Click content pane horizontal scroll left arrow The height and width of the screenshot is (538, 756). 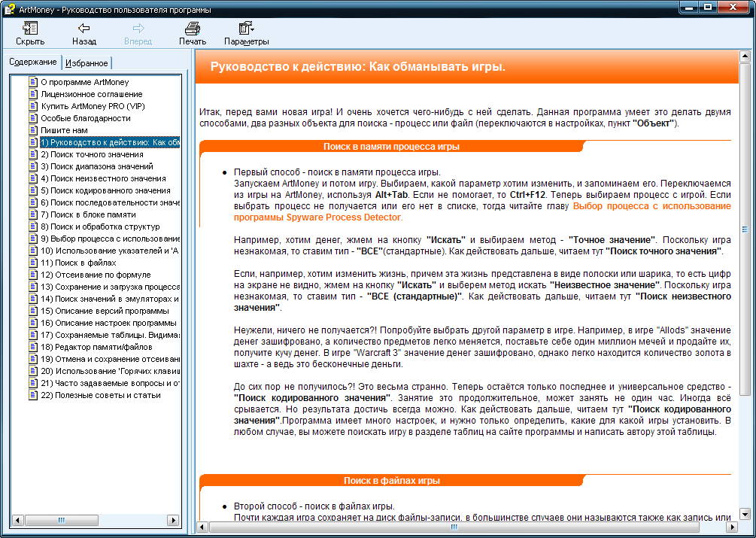click(202, 527)
